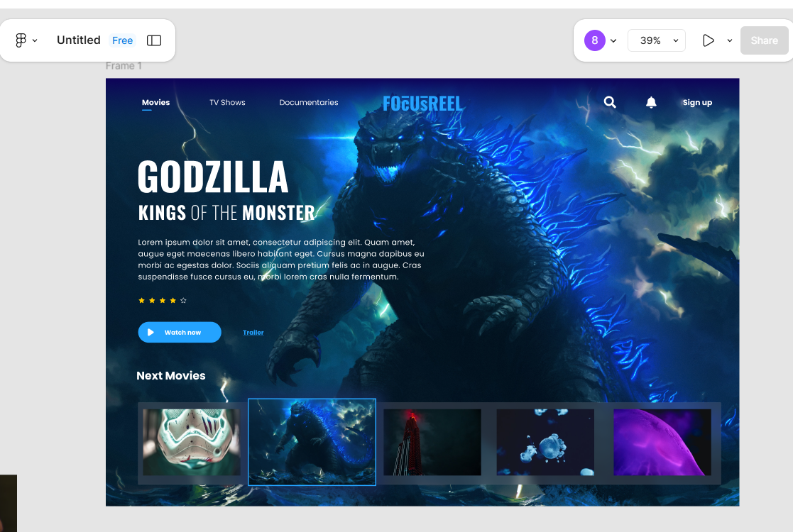
Task: Open the floating astronaut thumbnail
Action: coord(545,442)
